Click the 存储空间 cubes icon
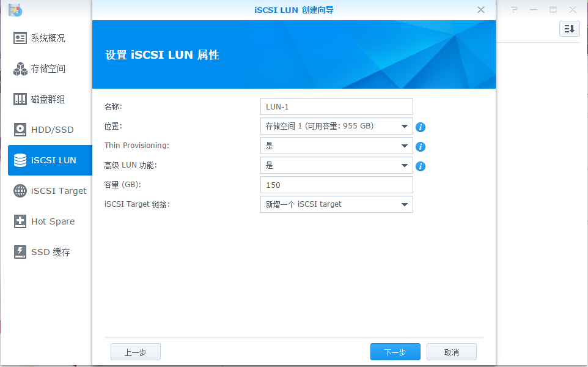 tap(20, 69)
